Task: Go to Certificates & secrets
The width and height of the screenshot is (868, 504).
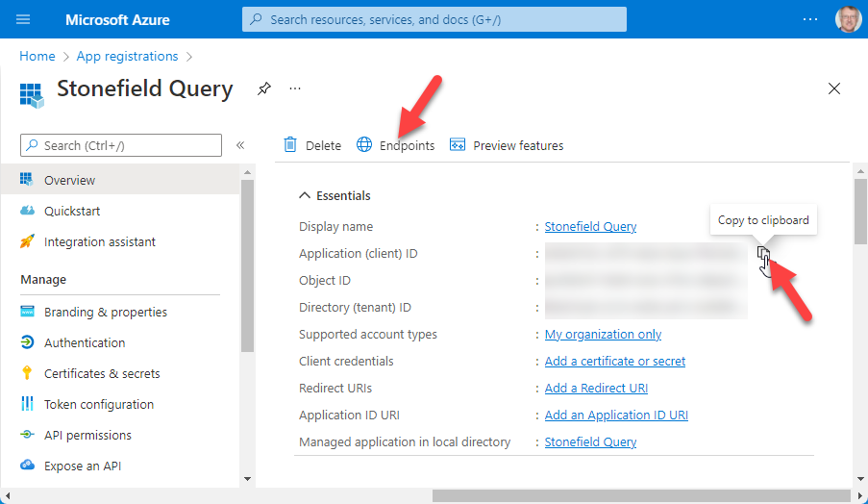Action: [x=101, y=373]
